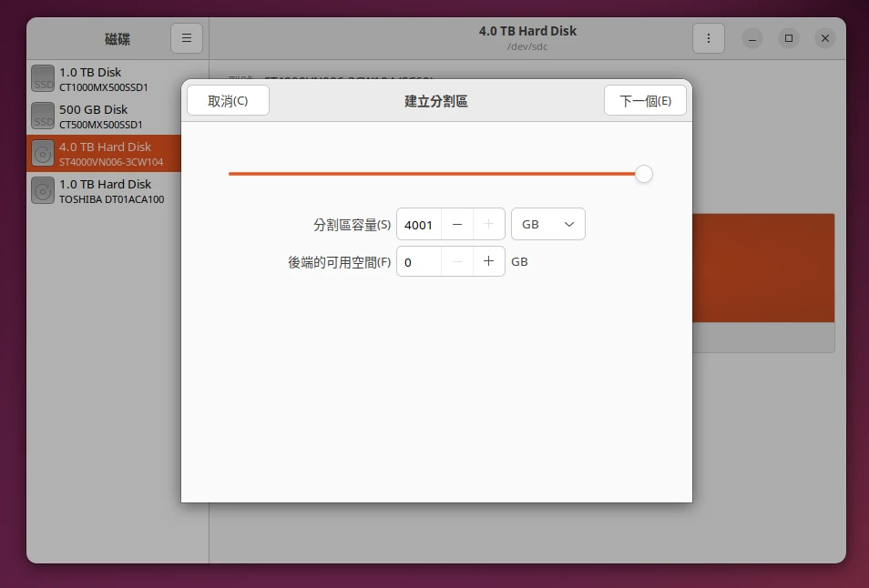This screenshot has width=869, height=588.
Task: Click the partition size slider handle
Action: (x=644, y=174)
